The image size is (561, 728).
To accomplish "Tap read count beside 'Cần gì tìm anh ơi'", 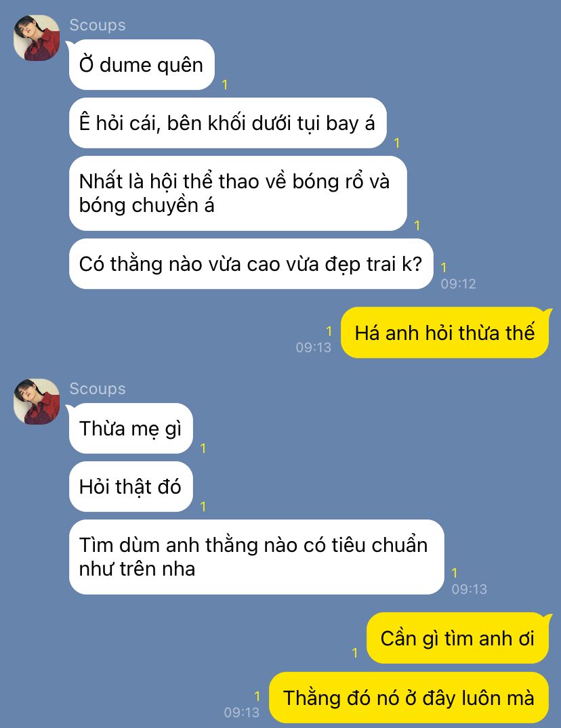I will coord(355,653).
